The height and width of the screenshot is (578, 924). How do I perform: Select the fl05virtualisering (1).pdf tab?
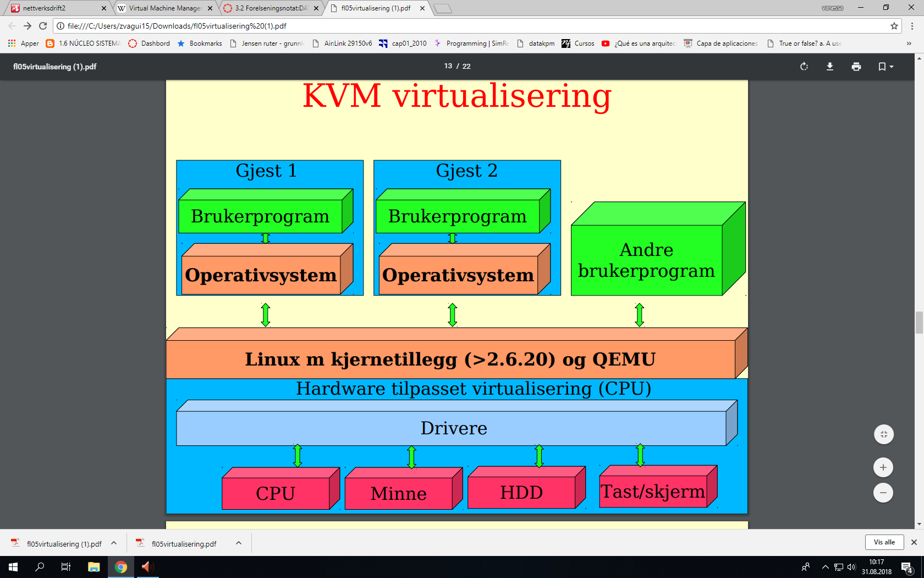(x=376, y=8)
